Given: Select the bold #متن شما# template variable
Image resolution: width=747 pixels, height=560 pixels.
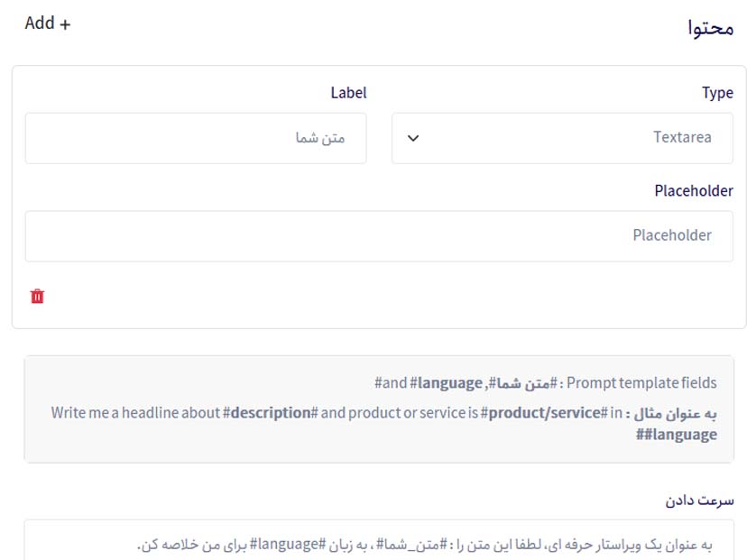Looking at the screenshot, I should (x=522, y=383).
